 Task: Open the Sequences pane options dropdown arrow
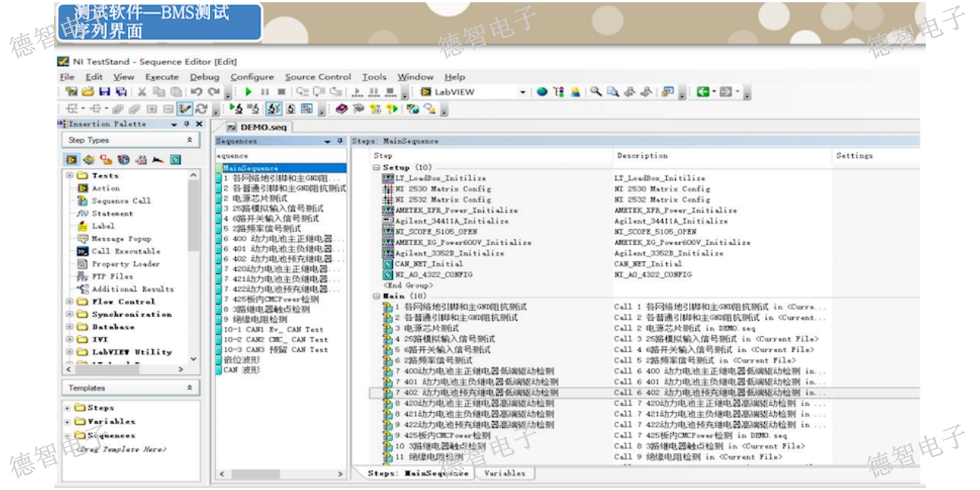(x=328, y=142)
